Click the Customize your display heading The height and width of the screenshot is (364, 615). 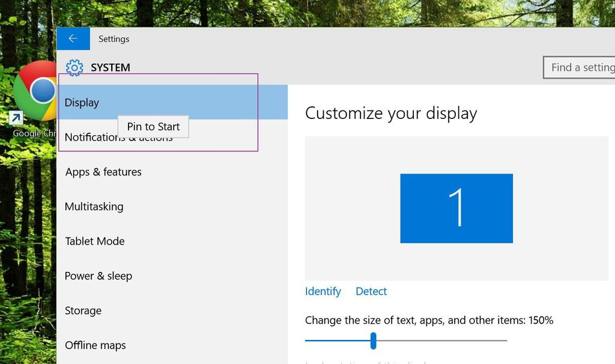[391, 113]
